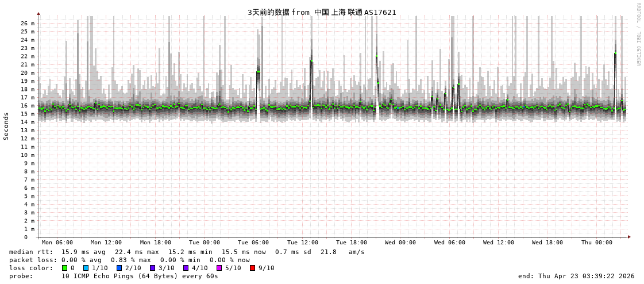Click the '26 m' y-axis label

pos(27,23)
